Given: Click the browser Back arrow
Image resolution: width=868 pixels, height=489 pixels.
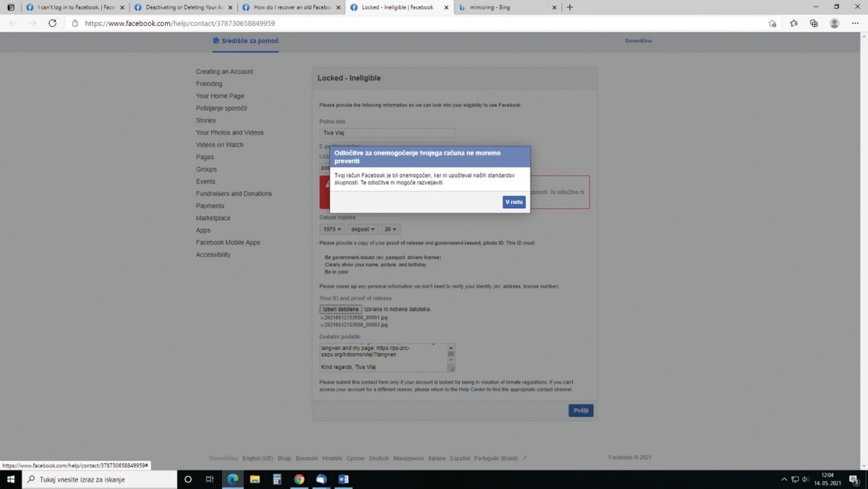Looking at the screenshot, I should click(x=12, y=23).
